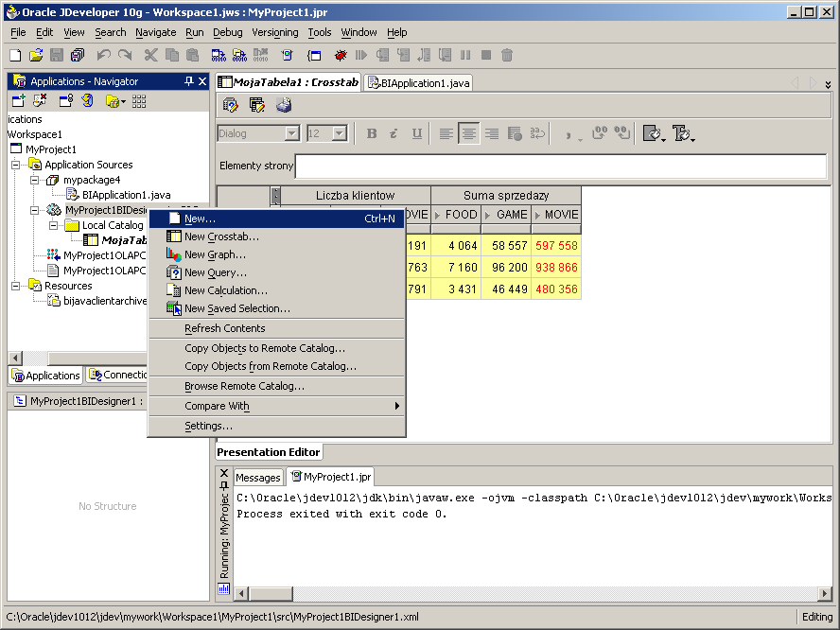This screenshot has height=630, width=840.
Task: Click the Add Decimal places icon
Action: tap(600, 133)
